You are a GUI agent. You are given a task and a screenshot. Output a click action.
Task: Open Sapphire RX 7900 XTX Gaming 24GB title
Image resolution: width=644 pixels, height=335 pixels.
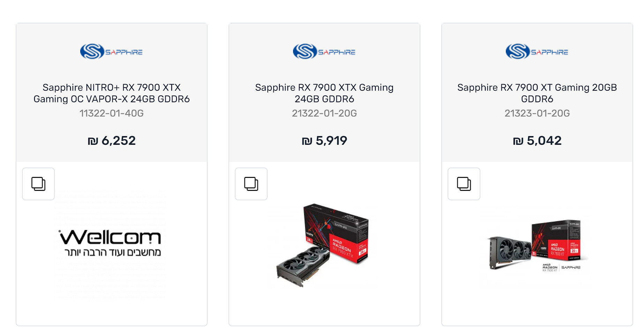(324, 93)
